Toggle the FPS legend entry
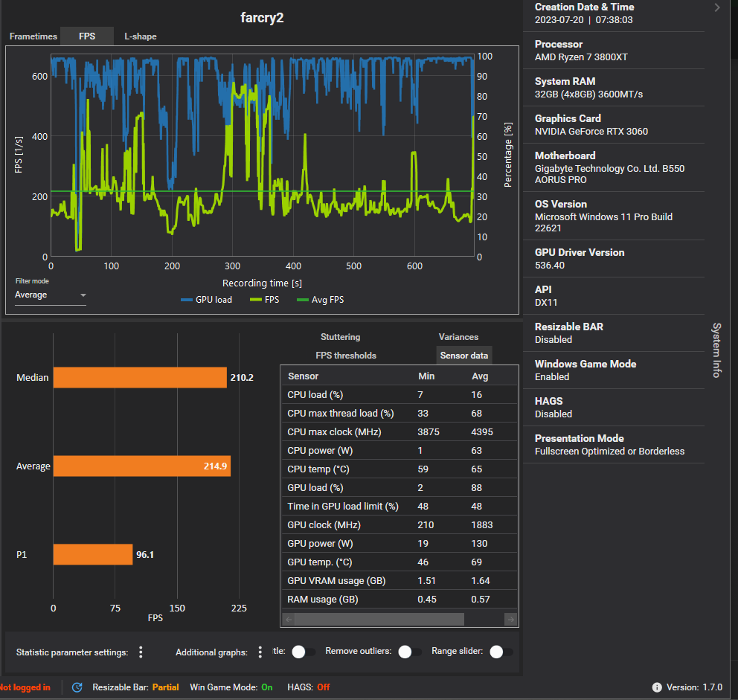 click(x=265, y=300)
